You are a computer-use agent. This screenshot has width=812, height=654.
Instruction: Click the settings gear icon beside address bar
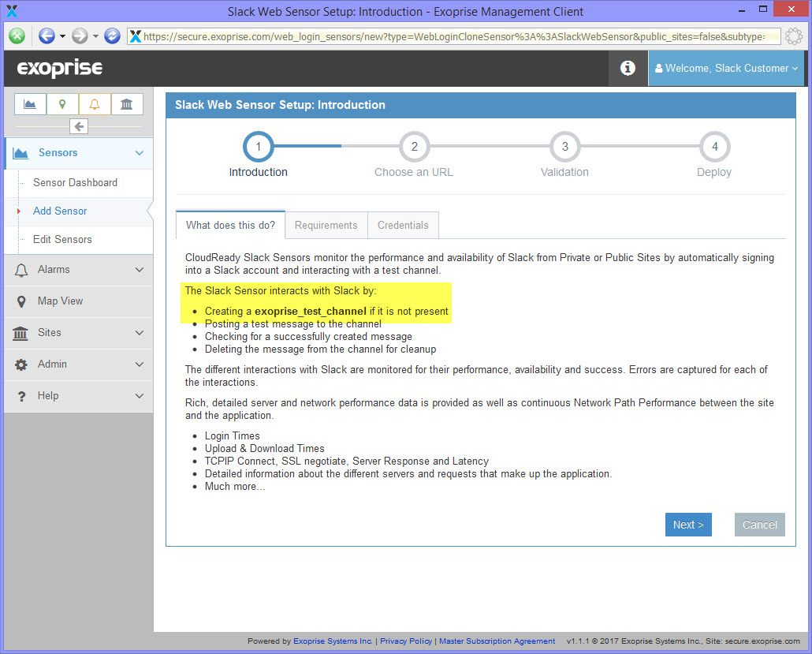(793, 36)
